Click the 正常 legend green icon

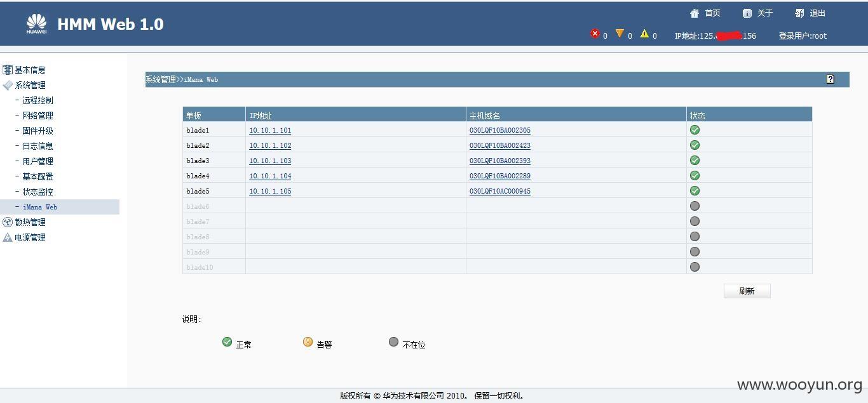[x=227, y=342]
